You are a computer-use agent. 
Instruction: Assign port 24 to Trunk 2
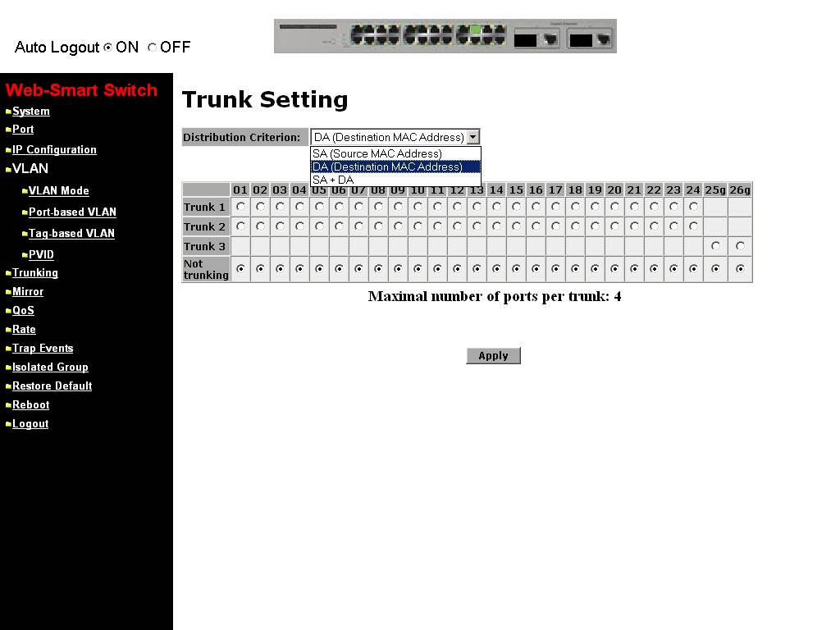(693, 226)
